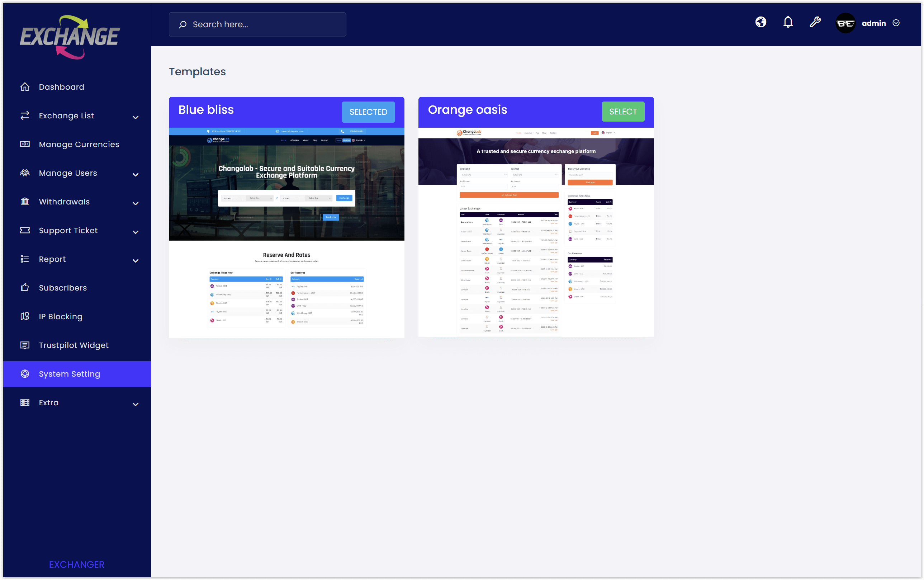Open the IP Blocking icon
This screenshot has height=580, width=924.
point(24,316)
